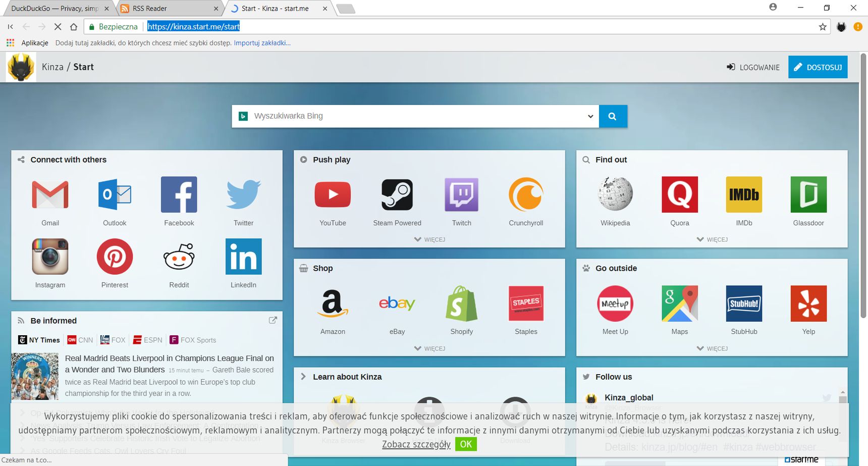Open the user profile icon in title bar

pyautogui.click(x=773, y=7)
